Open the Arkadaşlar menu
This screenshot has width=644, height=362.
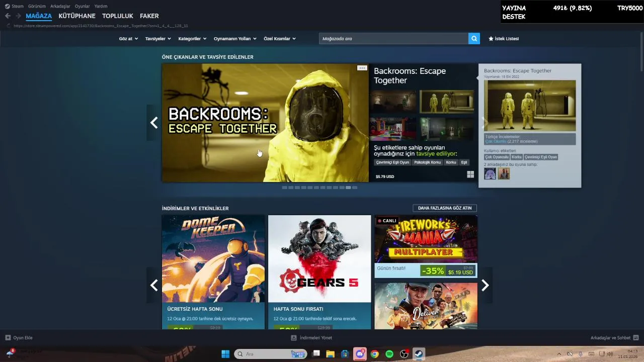coord(60,6)
